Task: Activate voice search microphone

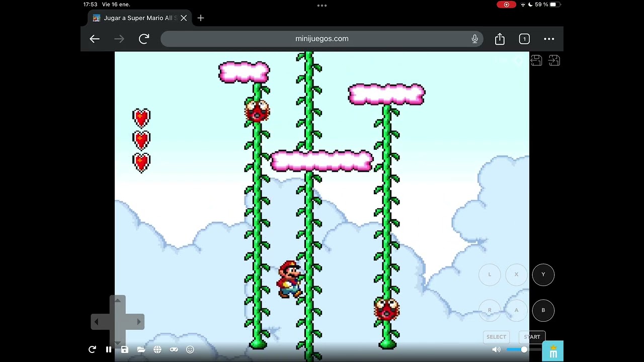Action: click(474, 39)
